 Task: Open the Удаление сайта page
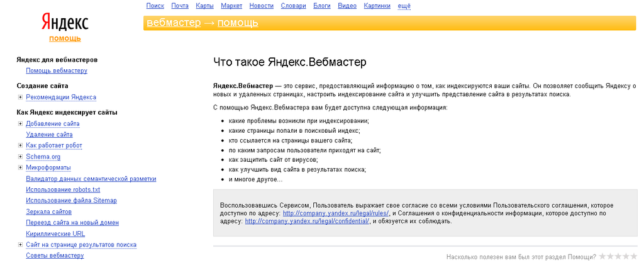coord(49,134)
